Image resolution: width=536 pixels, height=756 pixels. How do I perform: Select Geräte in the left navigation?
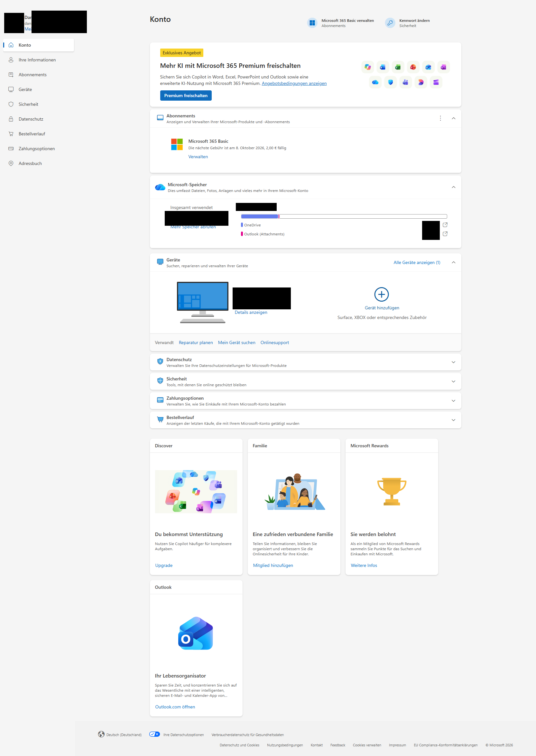pyautogui.click(x=39, y=90)
